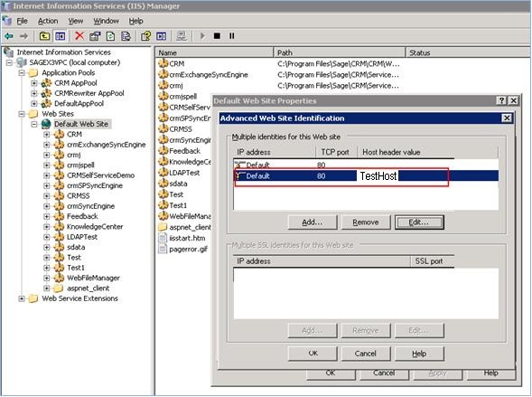532x397 pixels.
Task: Click the TCP port column header
Action: click(335, 152)
